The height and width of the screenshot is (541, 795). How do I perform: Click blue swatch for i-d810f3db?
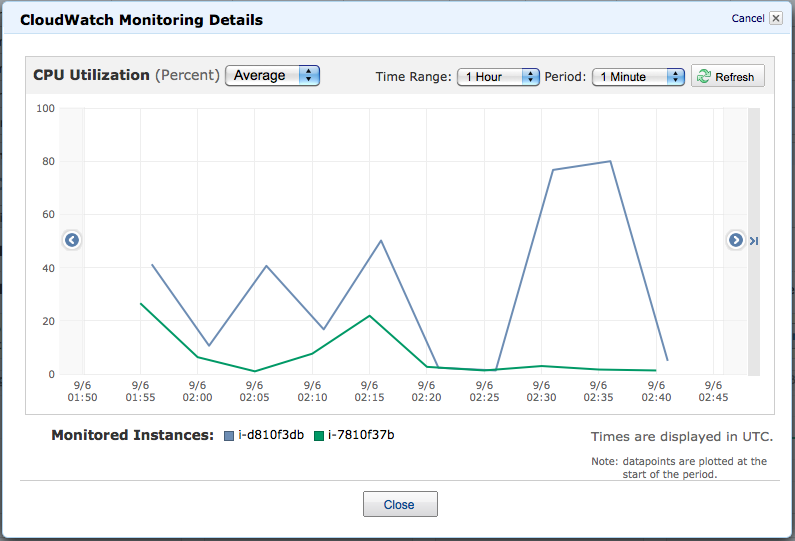[x=229, y=436]
